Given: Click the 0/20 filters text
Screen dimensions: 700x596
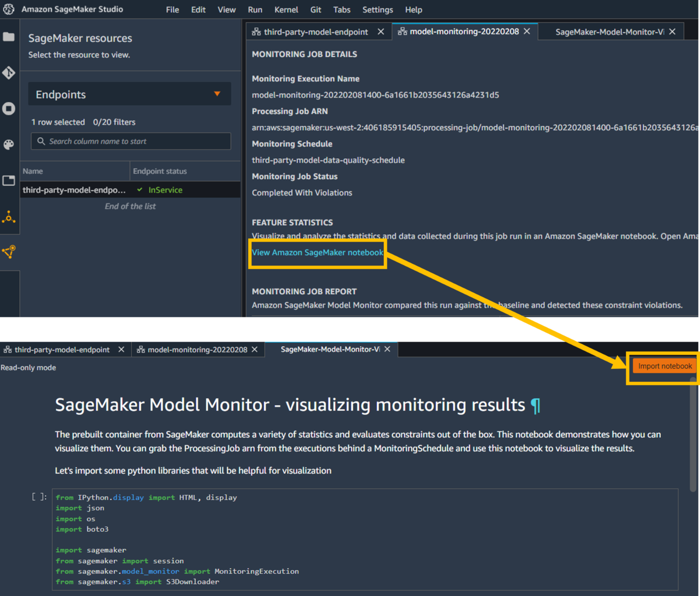Looking at the screenshot, I should 114,122.
